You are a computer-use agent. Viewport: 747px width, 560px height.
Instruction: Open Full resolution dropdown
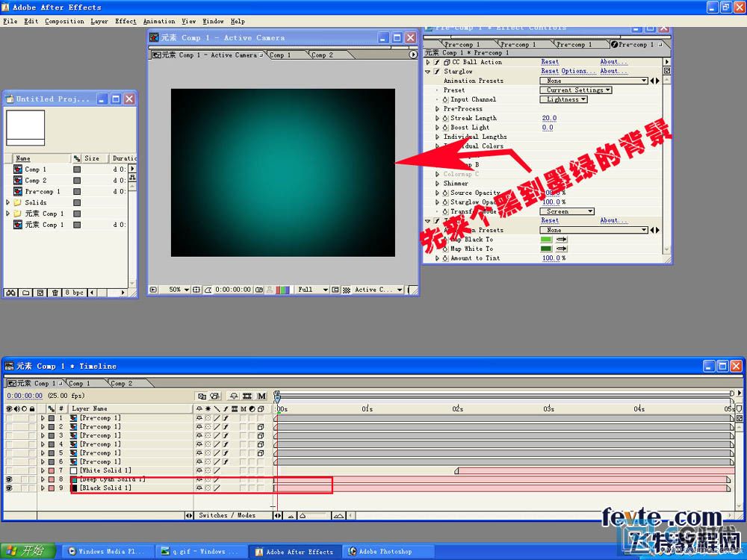click(312, 290)
